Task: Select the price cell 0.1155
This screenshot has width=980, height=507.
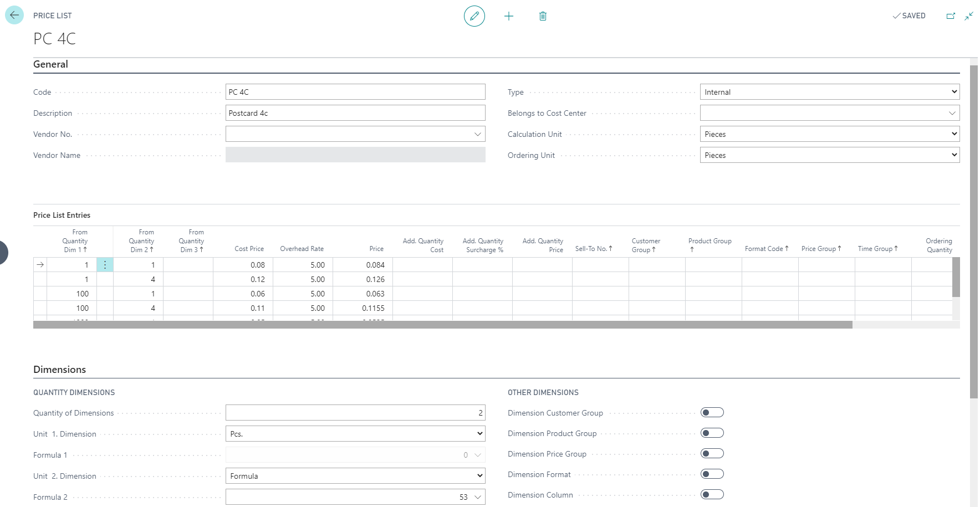Action: [363, 308]
